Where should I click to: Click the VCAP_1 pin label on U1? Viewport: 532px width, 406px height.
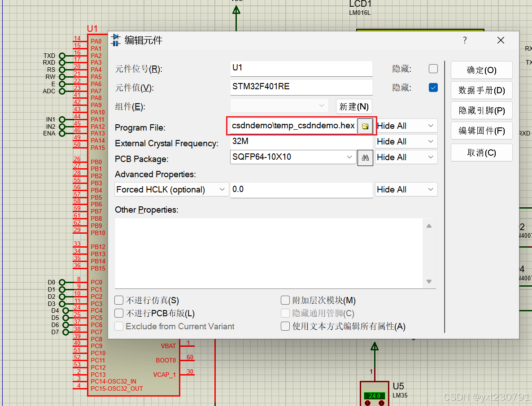click(165, 375)
